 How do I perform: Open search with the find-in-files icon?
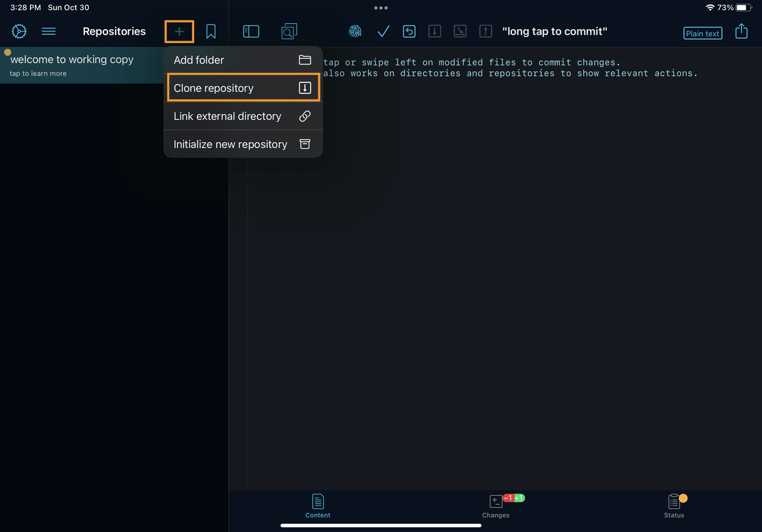(289, 30)
